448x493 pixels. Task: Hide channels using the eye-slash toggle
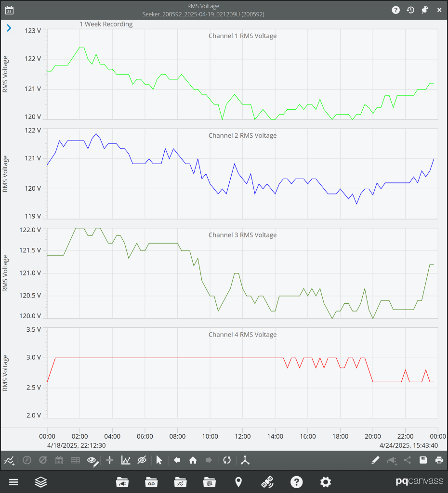coord(142,460)
